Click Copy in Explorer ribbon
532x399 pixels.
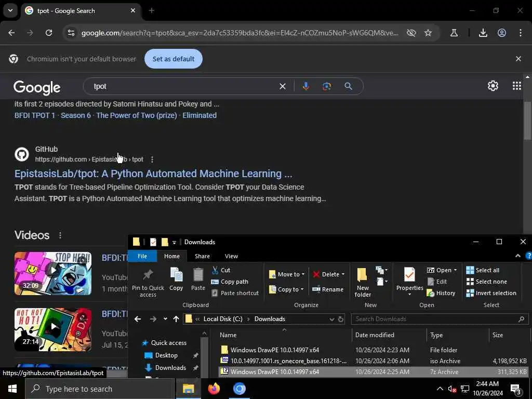[x=176, y=279]
